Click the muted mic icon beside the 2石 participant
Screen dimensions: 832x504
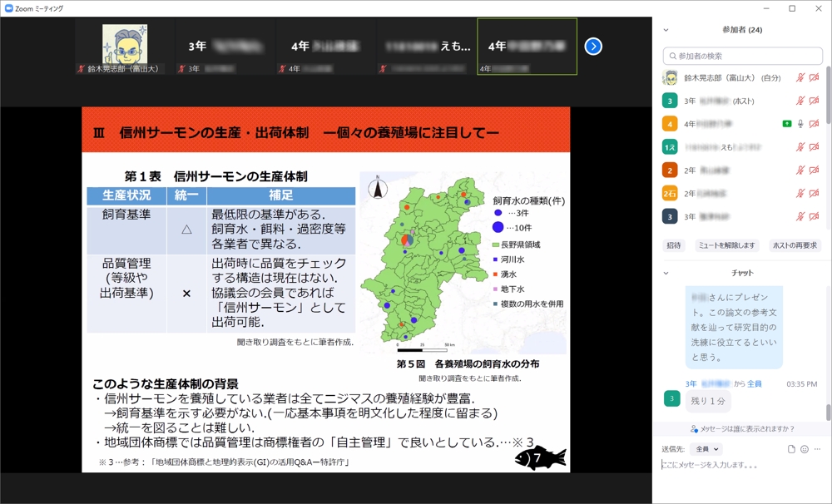tap(800, 193)
